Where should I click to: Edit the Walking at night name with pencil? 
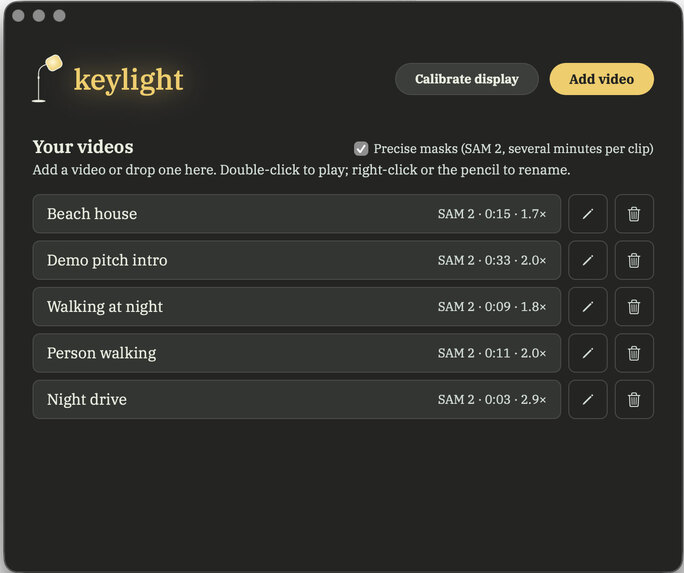coord(588,307)
